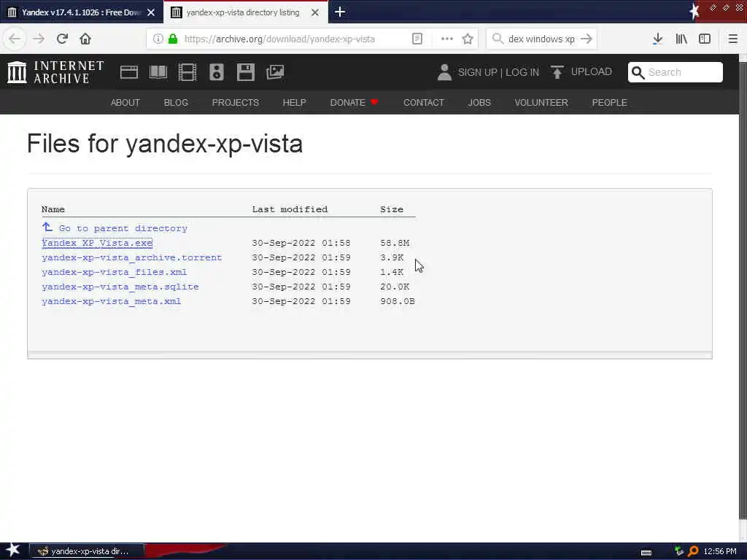Open the JOBS menu item
This screenshot has height=560, width=747.
(479, 102)
